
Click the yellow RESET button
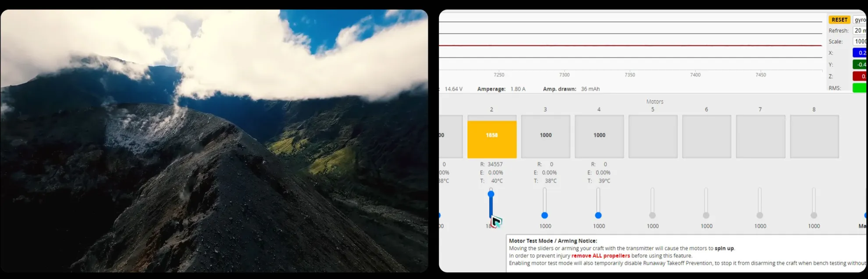839,20
